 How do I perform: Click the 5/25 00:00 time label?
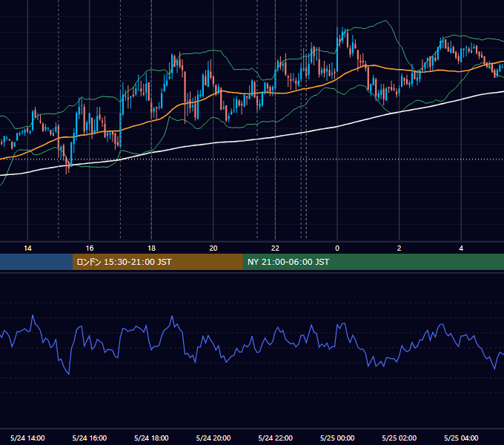[337, 438]
